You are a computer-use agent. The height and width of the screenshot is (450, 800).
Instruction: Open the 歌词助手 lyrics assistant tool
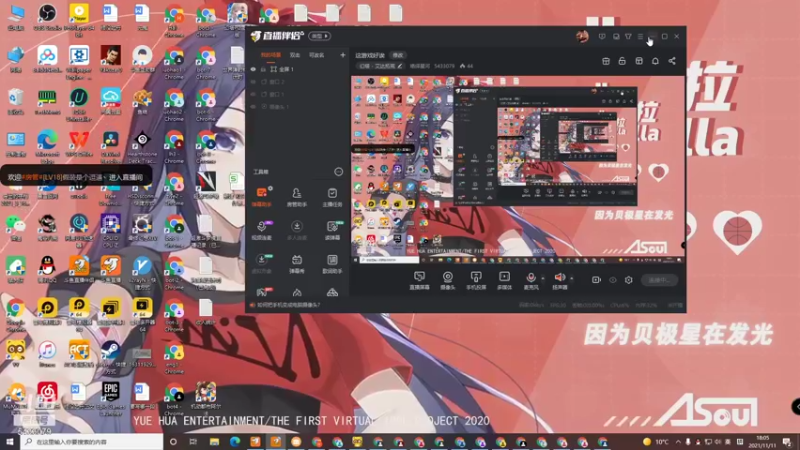332,264
